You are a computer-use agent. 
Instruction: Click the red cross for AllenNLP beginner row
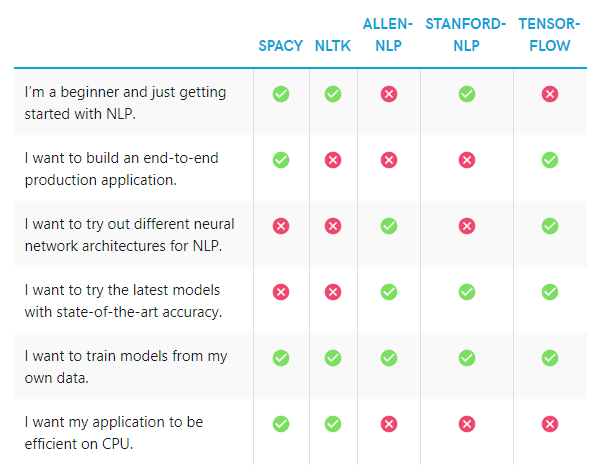[389, 94]
